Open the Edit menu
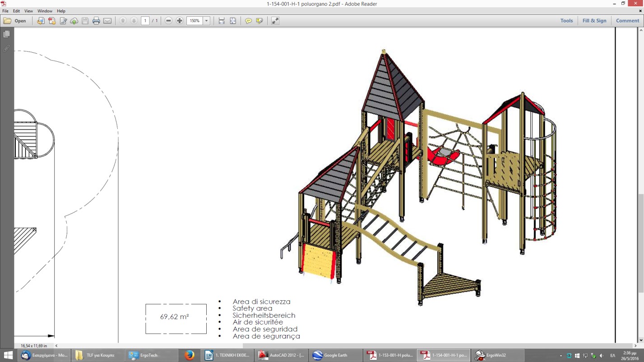The image size is (644, 362). coord(16,11)
